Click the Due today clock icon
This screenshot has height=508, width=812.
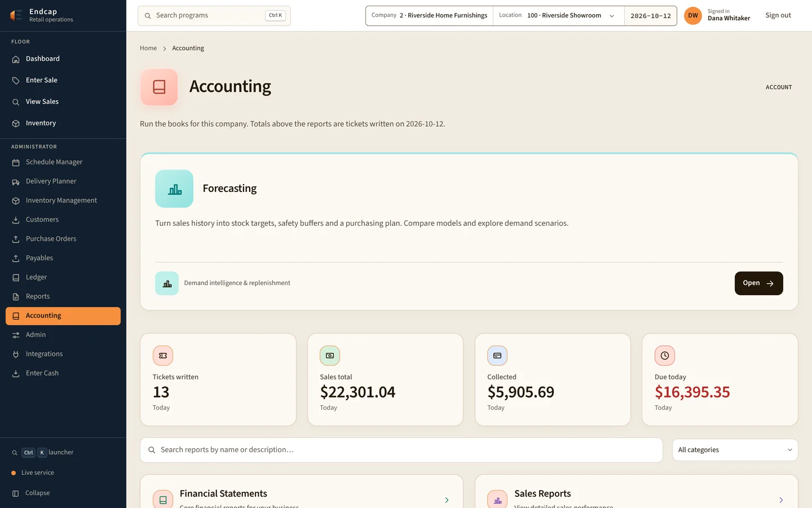pos(665,356)
